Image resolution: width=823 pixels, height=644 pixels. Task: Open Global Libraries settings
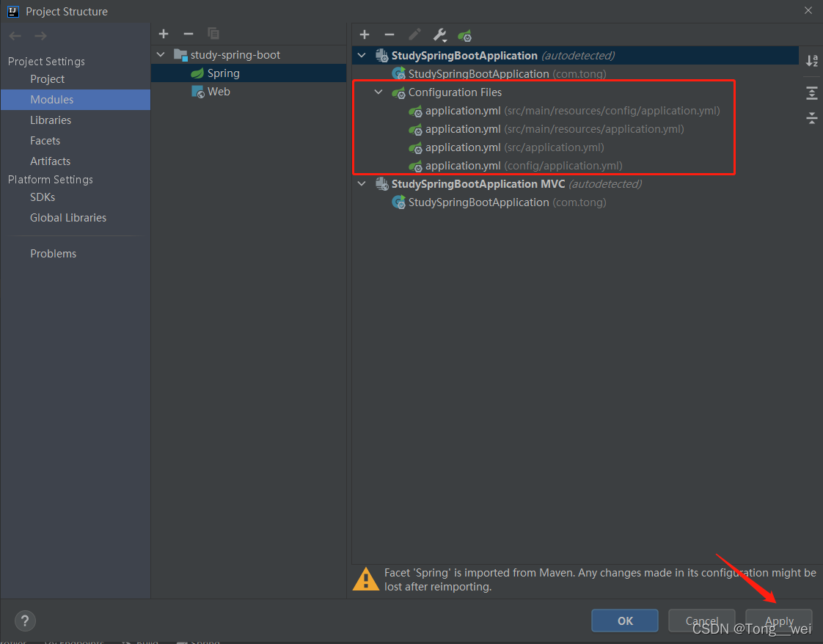point(68,217)
